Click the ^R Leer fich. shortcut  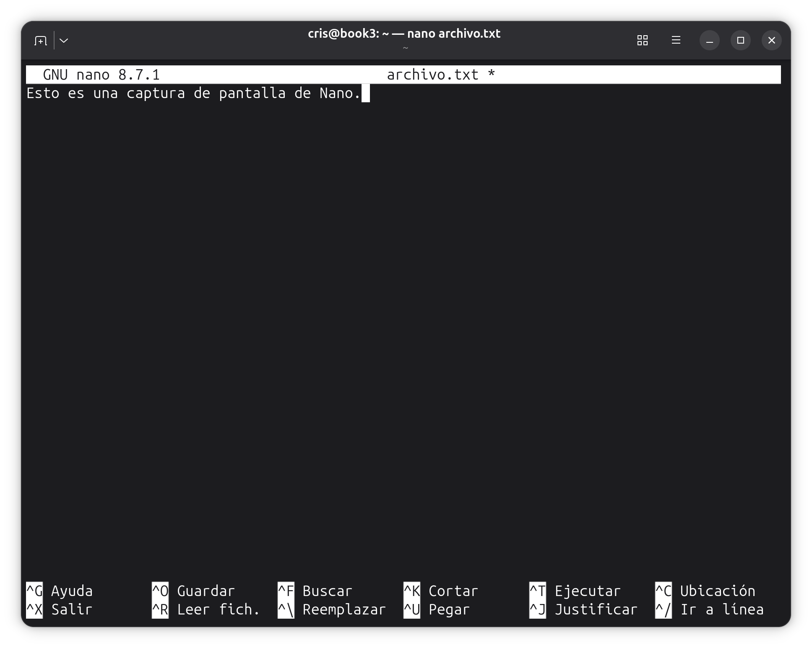(206, 609)
